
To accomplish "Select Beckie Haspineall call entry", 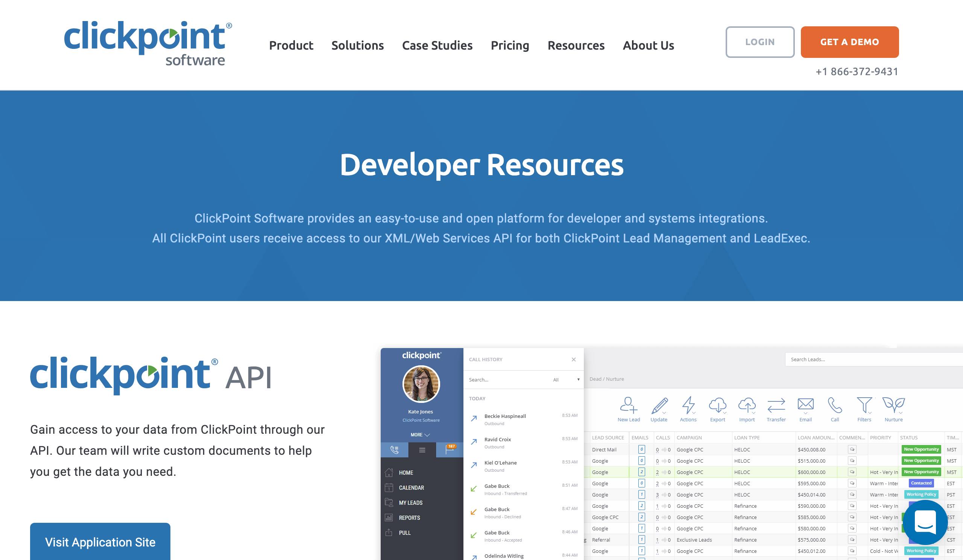I will coord(524,419).
